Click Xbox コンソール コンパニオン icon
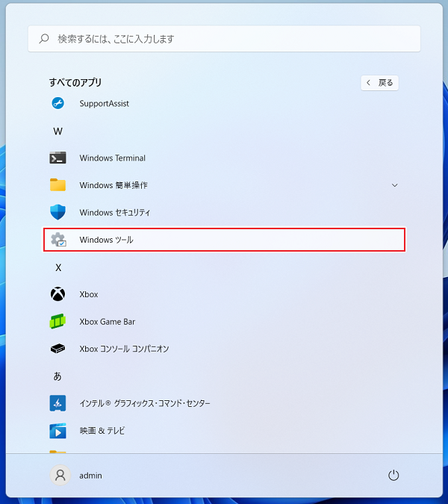The image size is (448, 504). pos(57,349)
